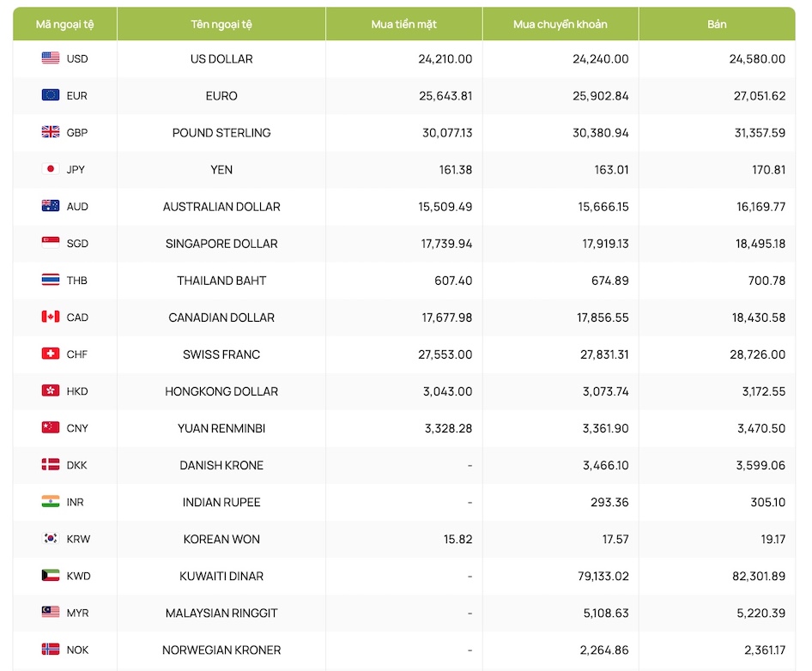Click the USD sell rate 24,580.00
Viewport: 812px width, 671px height.
coord(757,59)
